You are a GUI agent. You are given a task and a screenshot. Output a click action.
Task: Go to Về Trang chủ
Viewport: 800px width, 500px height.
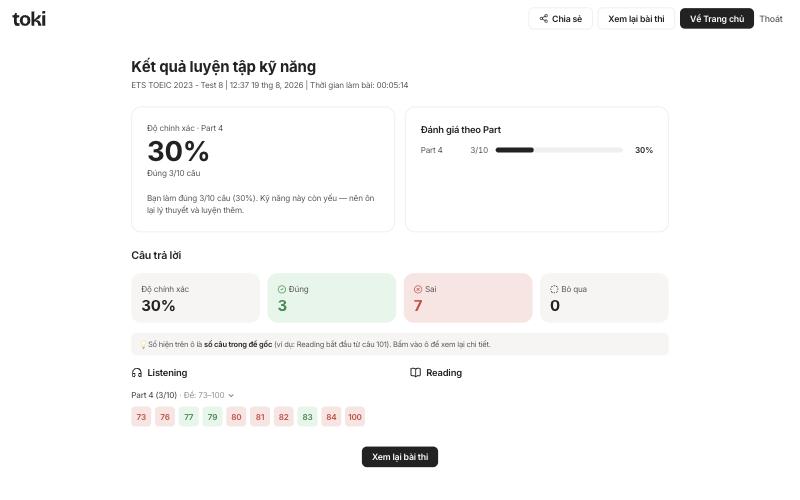(717, 19)
